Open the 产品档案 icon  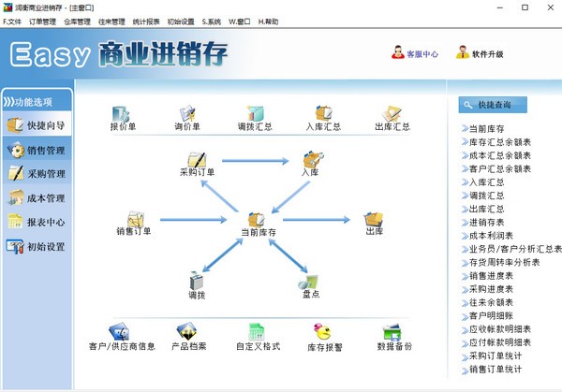(189, 337)
